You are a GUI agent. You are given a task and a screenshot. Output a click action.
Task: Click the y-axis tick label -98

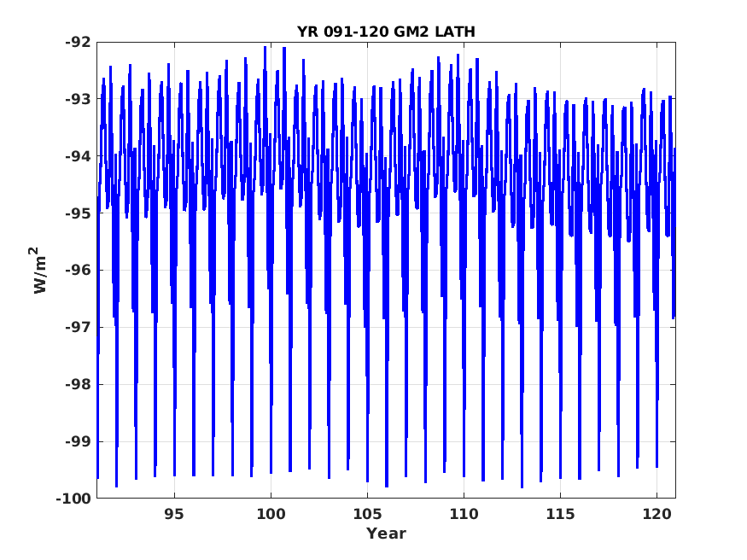pos(78,385)
